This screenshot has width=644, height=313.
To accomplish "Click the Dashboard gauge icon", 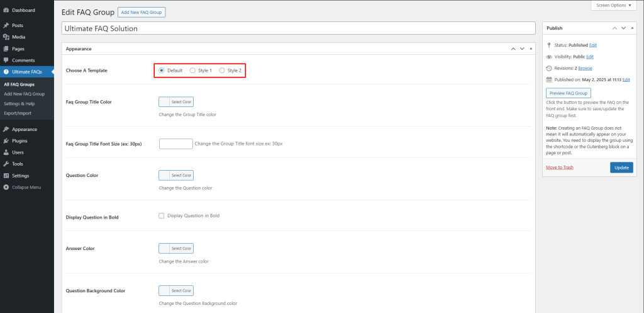I will click(6, 10).
